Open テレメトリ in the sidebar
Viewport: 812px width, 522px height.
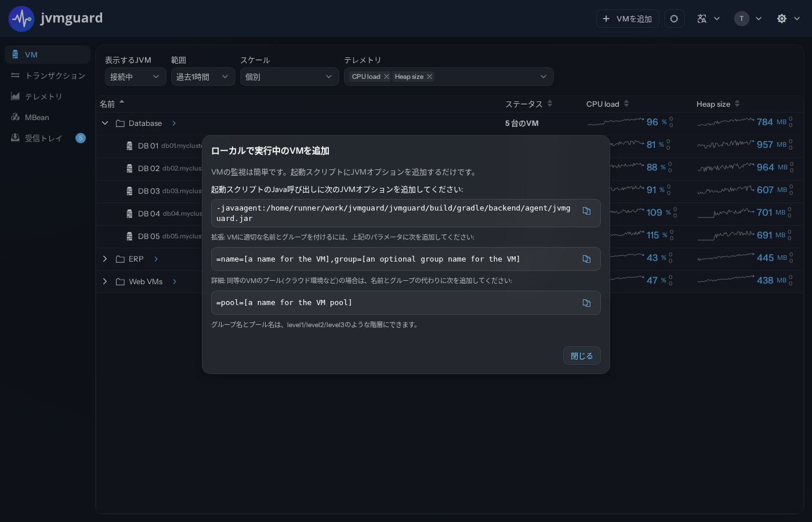point(48,96)
